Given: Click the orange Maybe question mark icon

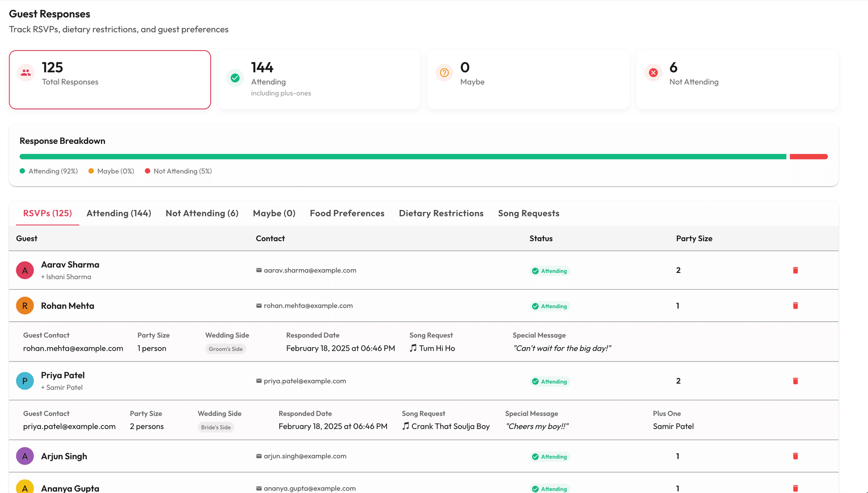Looking at the screenshot, I should (444, 73).
